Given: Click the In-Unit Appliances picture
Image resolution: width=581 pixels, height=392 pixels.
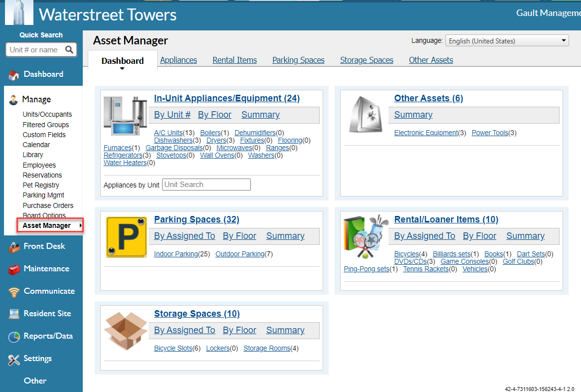Looking at the screenshot, I should pyautogui.click(x=125, y=116).
